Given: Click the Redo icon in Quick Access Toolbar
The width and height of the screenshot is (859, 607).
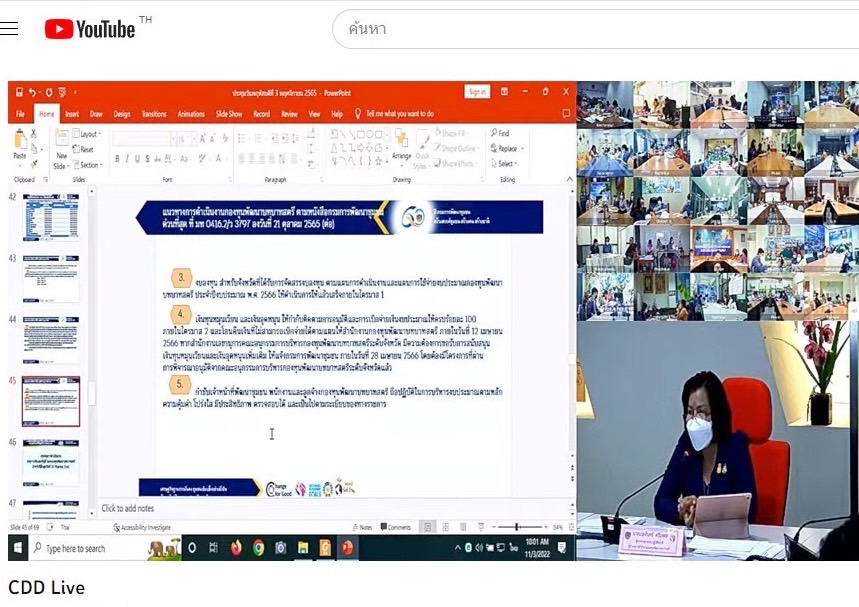Looking at the screenshot, I should point(49,92).
